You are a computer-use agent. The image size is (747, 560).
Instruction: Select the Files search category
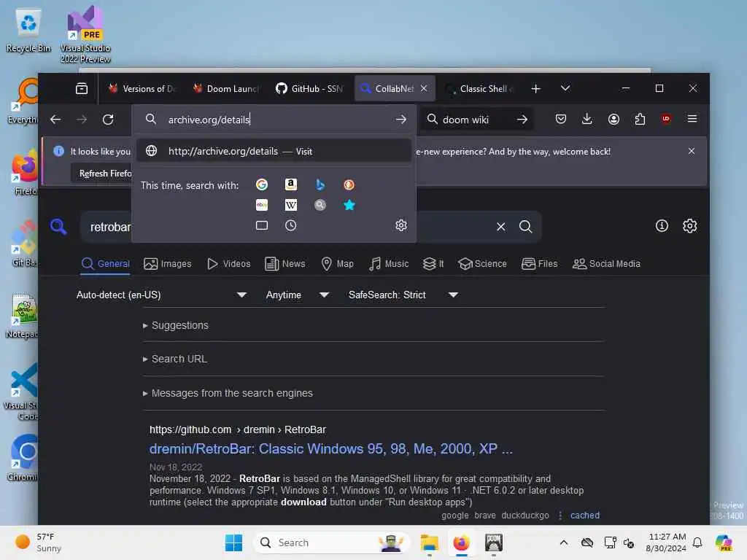(x=539, y=264)
